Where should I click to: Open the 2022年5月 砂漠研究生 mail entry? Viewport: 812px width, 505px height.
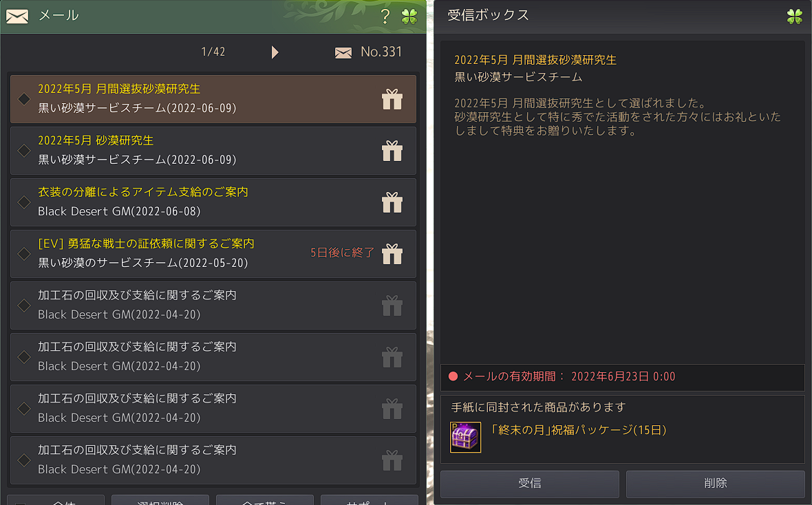point(213,151)
